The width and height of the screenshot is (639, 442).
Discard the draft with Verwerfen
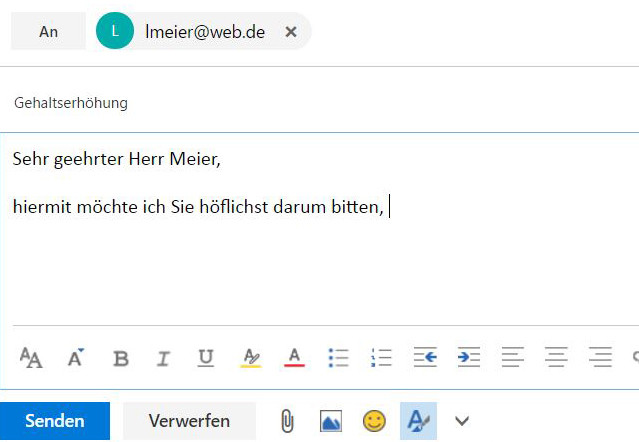tap(189, 421)
